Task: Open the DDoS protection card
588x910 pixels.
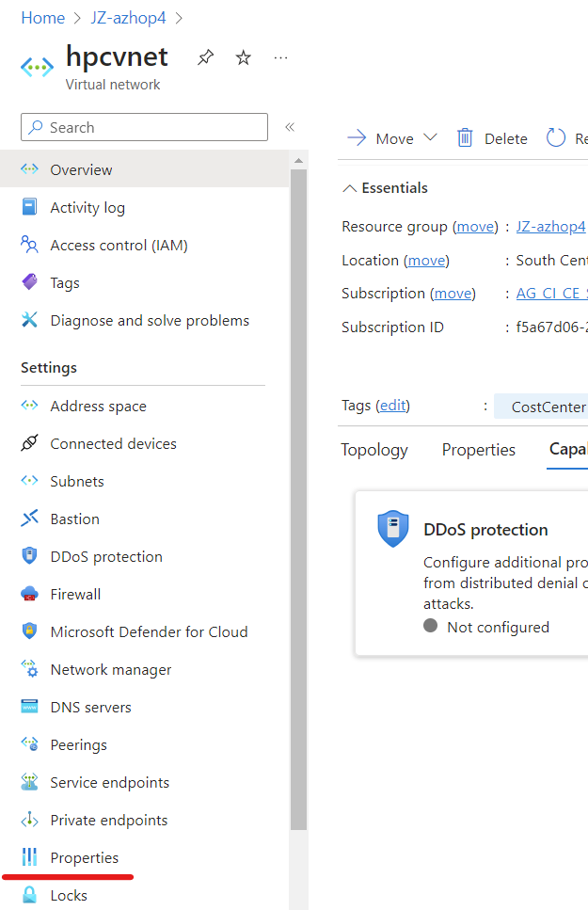Action: 471,573
